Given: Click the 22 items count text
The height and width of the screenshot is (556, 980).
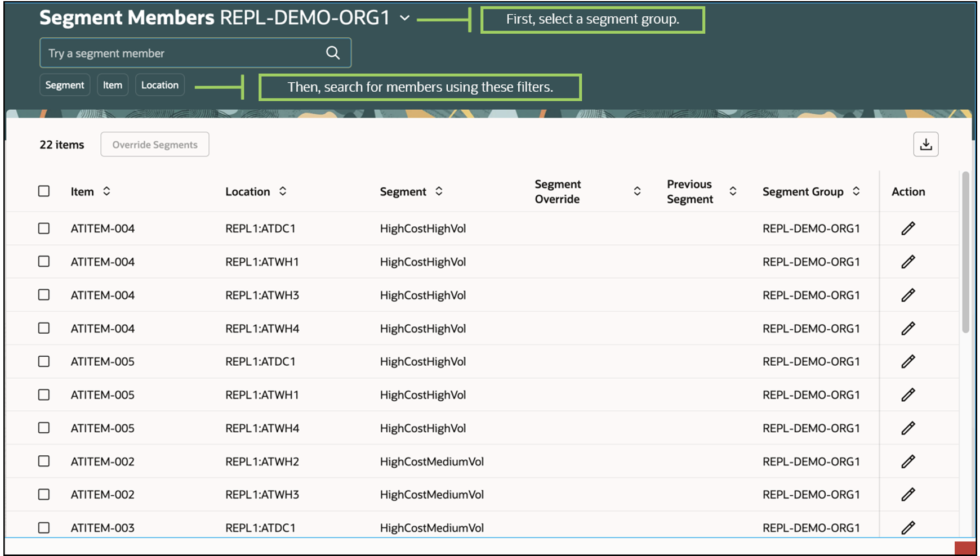Looking at the screenshot, I should click(62, 145).
